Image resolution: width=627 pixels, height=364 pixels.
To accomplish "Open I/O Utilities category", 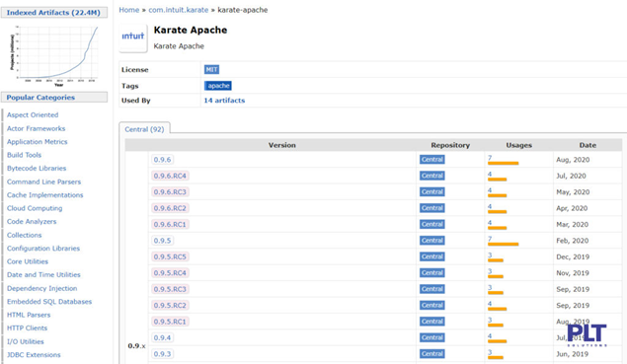I will pos(26,341).
